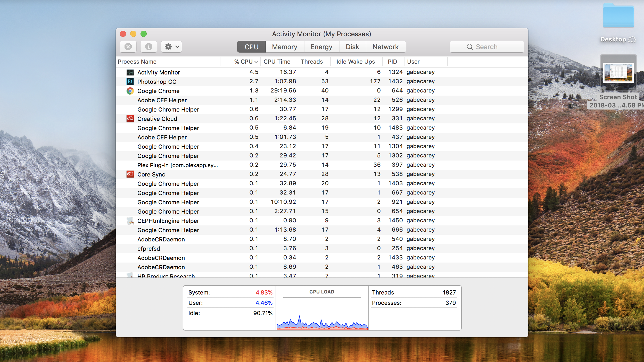Click the Activity Monitor process icon
The width and height of the screenshot is (644, 362).
[130, 72]
